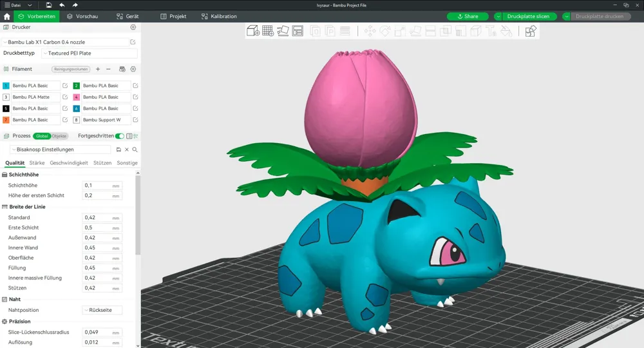Viewport: 644px width, 348px height.
Task: Switch to the Gerät tab
Action: [128, 17]
